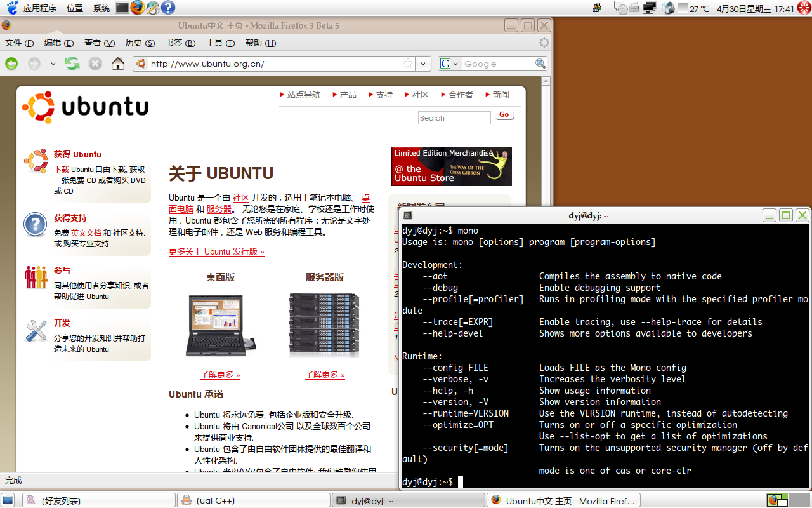Click the 获得 Ubuntu circle icon

click(36, 161)
